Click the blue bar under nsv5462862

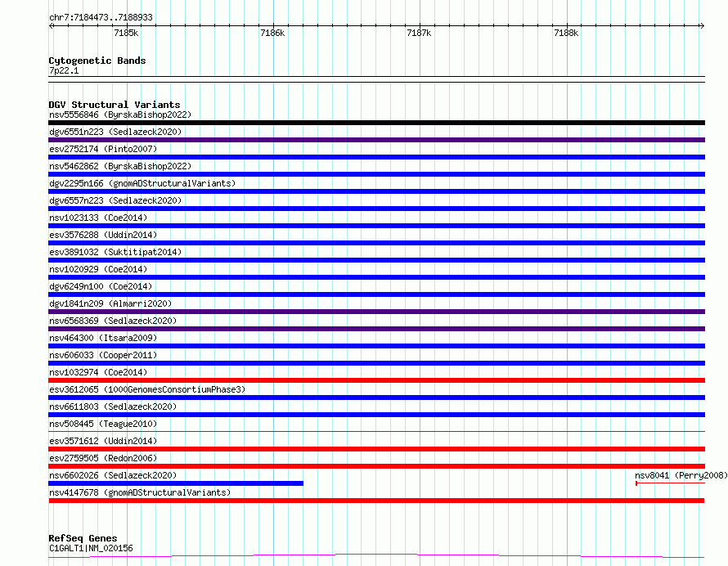point(376,174)
